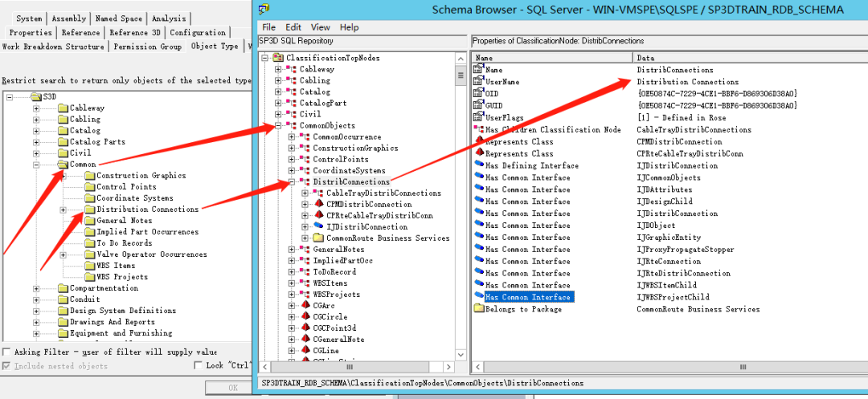The width and height of the screenshot is (868, 399).
Task: Expand the GeneralNotes node
Action: pos(292,249)
